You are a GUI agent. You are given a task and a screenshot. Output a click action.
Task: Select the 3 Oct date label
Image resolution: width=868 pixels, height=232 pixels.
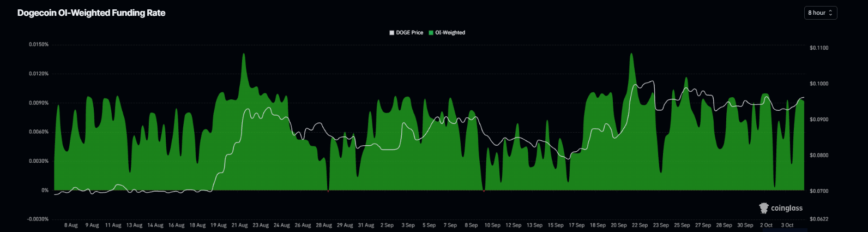(787, 225)
